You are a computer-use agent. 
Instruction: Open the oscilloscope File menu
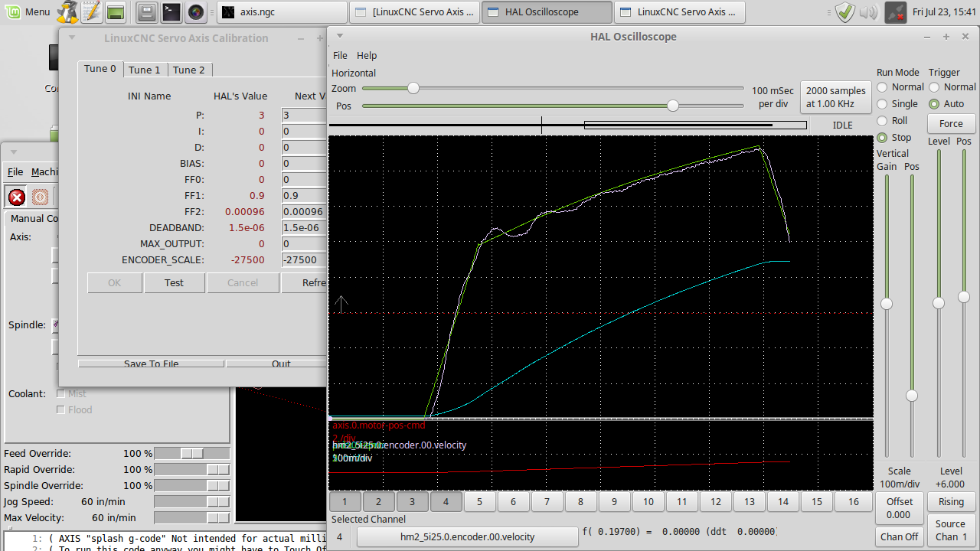[x=340, y=55]
